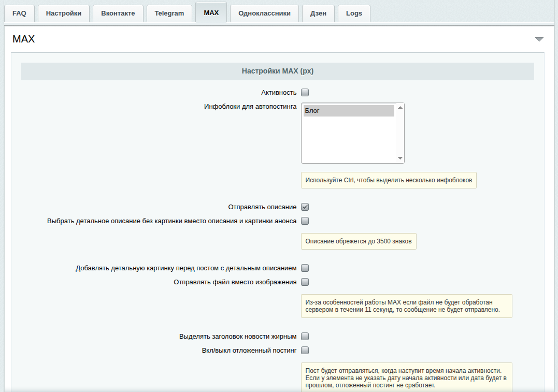Click the Настройки MAX (px) section header

click(278, 71)
